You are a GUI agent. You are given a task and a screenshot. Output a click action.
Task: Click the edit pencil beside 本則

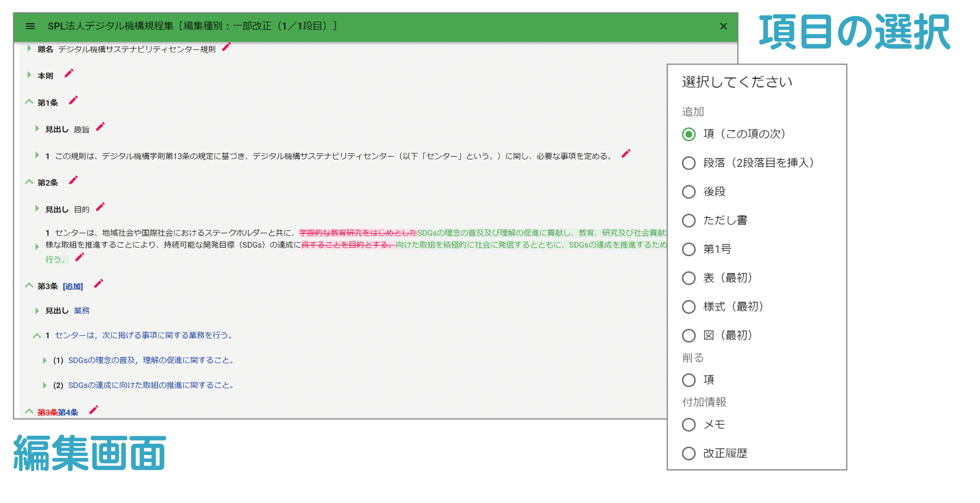(69, 73)
